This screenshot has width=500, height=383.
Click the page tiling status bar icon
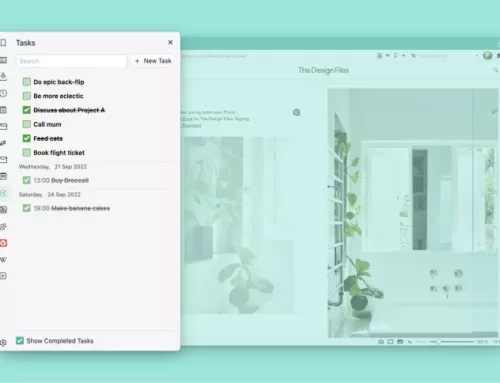pyautogui.click(x=390, y=342)
